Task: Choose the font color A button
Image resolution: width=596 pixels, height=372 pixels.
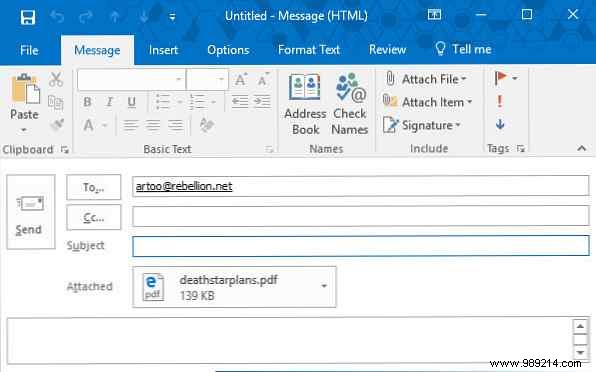Action: [x=88, y=125]
